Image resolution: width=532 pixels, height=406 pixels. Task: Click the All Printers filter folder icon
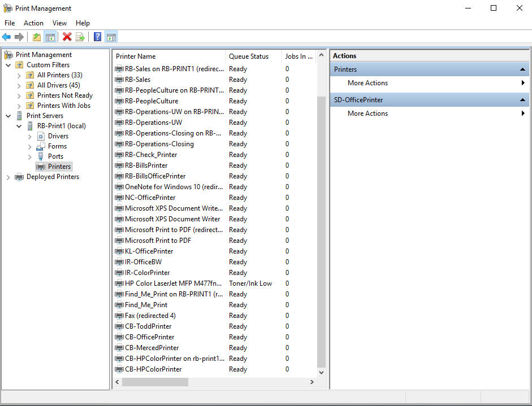(30, 75)
